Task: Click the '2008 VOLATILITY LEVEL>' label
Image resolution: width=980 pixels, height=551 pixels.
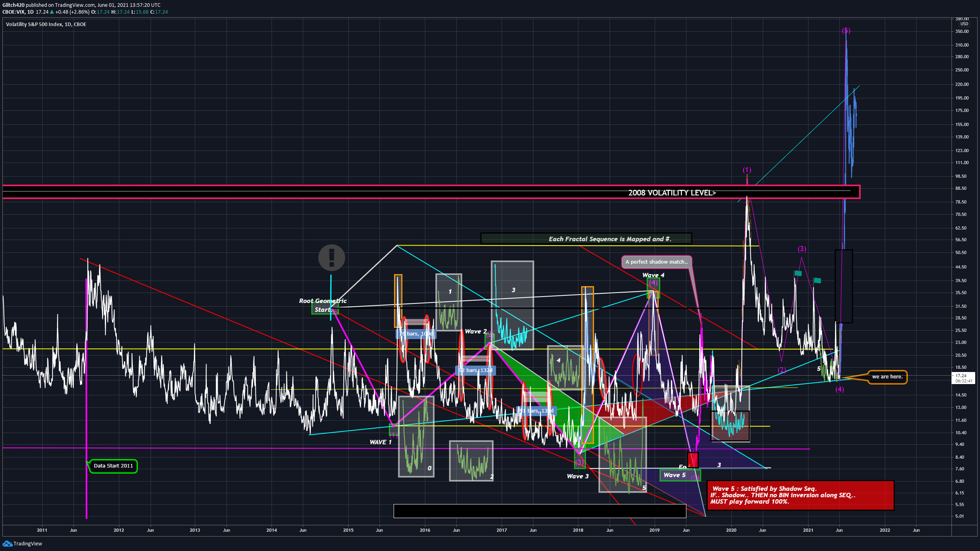Action: (672, 193)
